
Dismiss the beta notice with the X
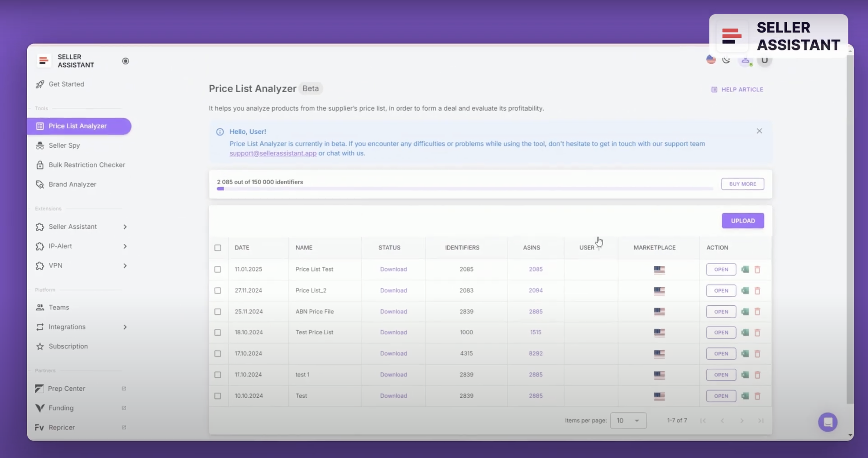(x=759, y=131)
